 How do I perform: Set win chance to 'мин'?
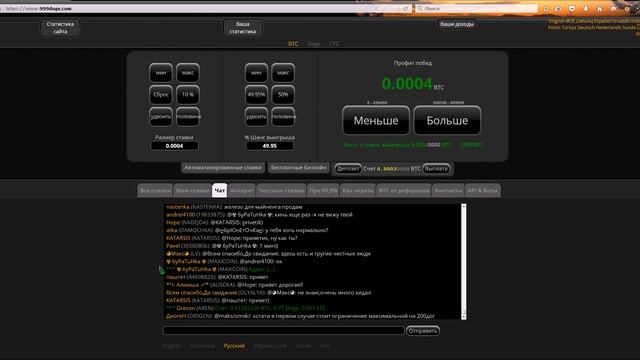tap(256, 73)
